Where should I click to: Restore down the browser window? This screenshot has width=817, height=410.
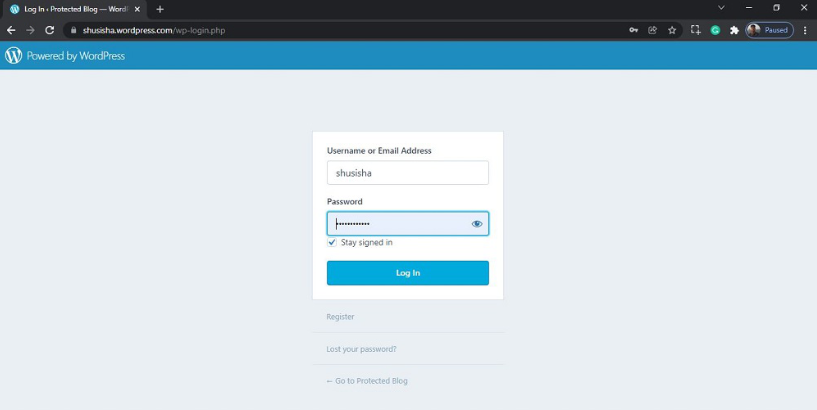776,8
